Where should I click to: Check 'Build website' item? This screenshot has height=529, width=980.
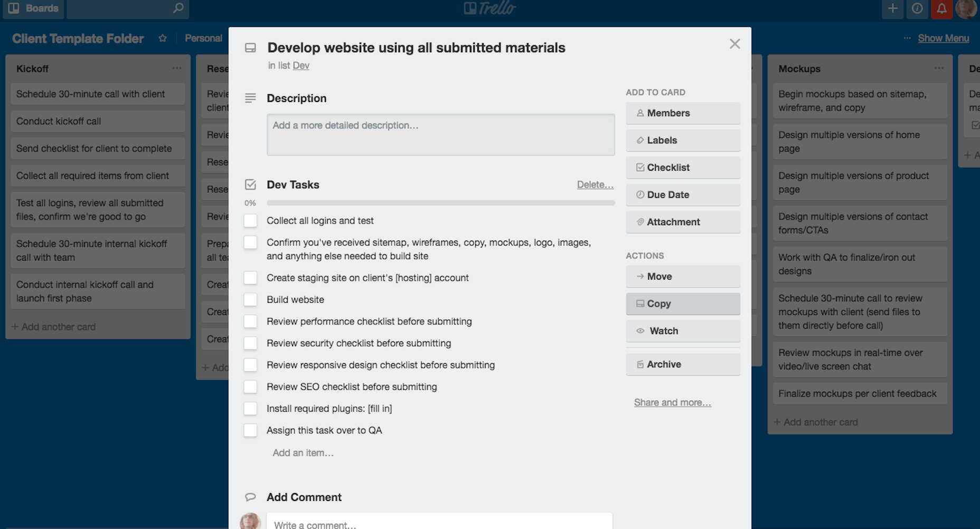[x=250, y=300]
